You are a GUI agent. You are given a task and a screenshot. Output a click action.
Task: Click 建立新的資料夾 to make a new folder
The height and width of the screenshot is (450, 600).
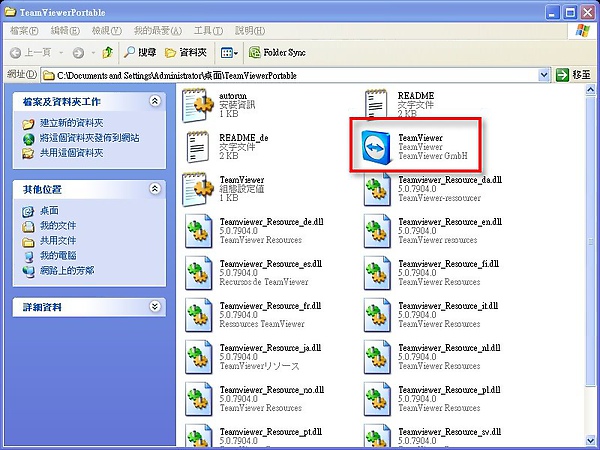coord(72,123)
